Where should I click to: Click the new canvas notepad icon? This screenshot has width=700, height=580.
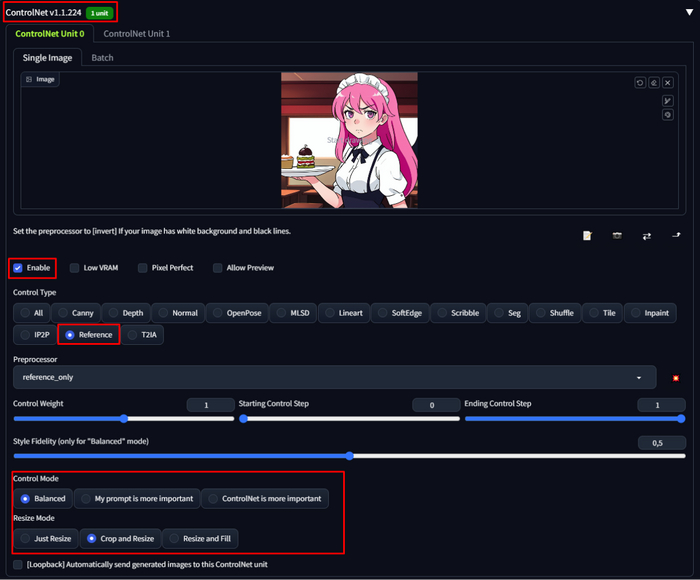pos(587,235)
